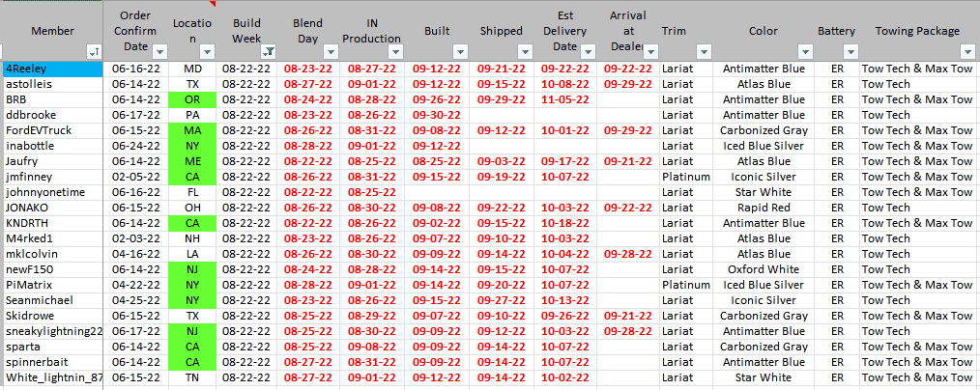Expand the Towing Package filter dropdown
Image resolution: width=980 pixels, height=390 pixels.
966,51
